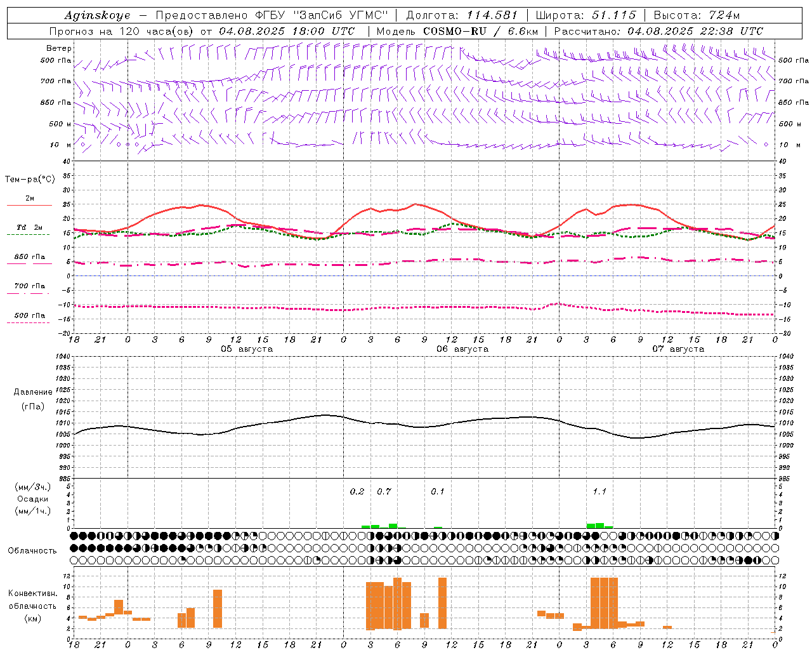Click the "(км)" unit under convective cloudiness
This screenshot has width=812, height=650.
(33, 618)
